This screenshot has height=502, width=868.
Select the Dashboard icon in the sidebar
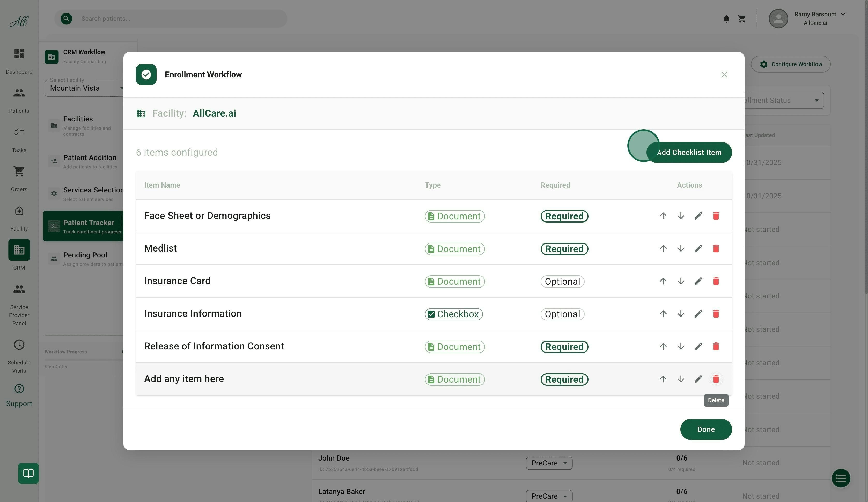click(19, 54)
